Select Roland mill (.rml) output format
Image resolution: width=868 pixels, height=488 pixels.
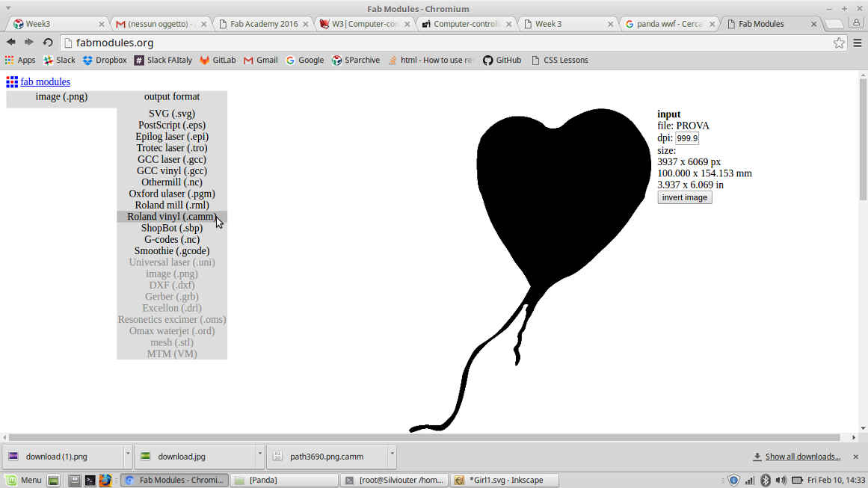coord(172,206)
